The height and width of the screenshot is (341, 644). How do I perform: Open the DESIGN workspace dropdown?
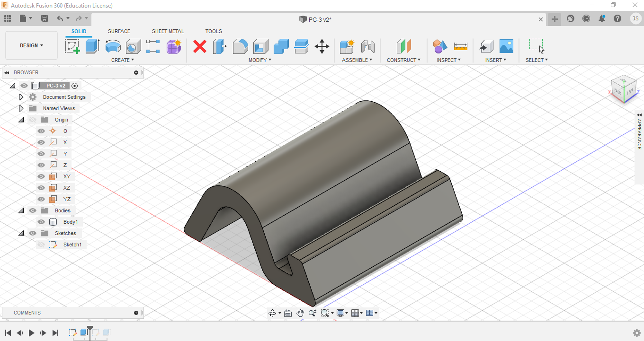[31, 45]
